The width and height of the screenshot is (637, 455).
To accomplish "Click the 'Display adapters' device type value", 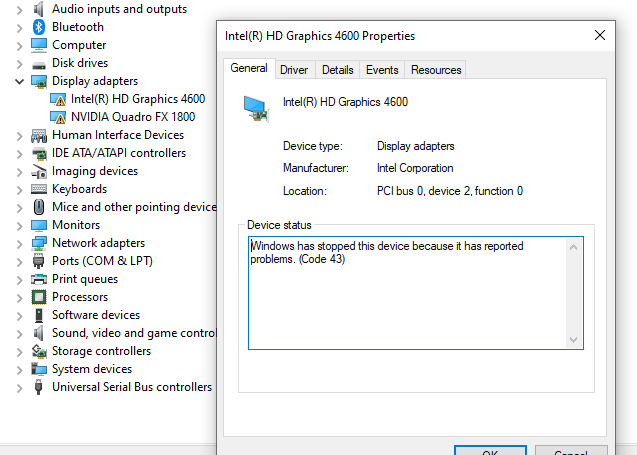I will (x=416, y=146).
